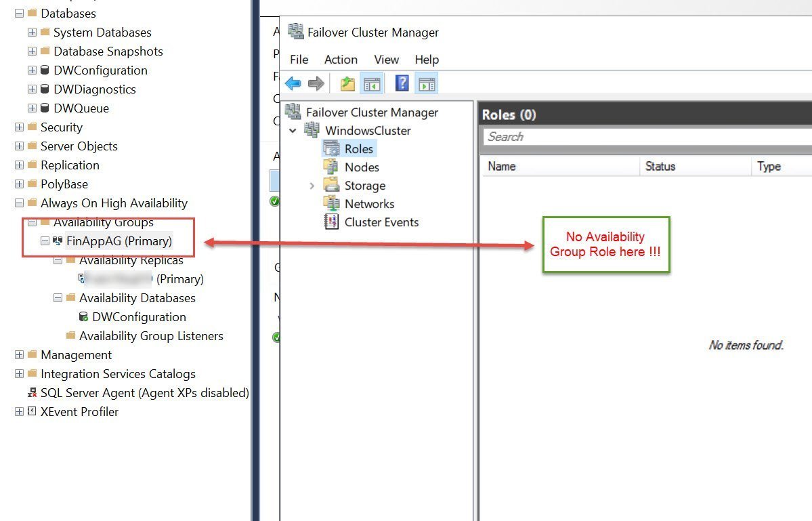The image size is (812, 521).
Task: Select the Integration Services Catalogs label
Action: coord(118,373)
